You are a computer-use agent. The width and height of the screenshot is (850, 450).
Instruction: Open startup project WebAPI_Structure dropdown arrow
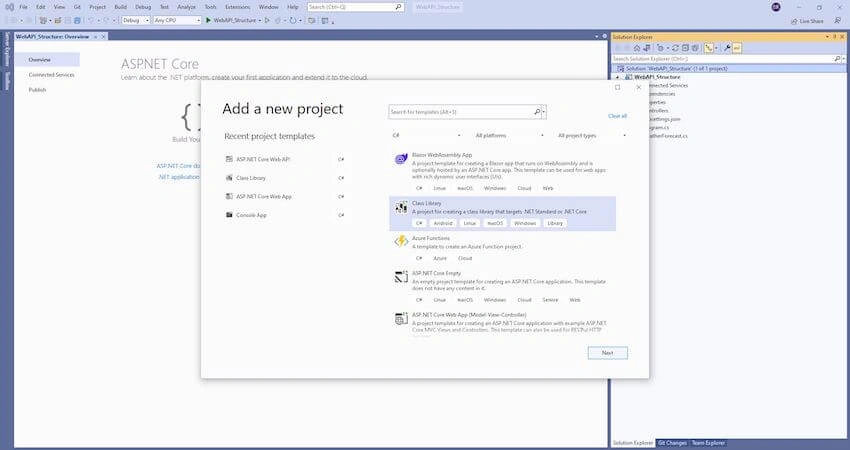click(x=260, y=20)
